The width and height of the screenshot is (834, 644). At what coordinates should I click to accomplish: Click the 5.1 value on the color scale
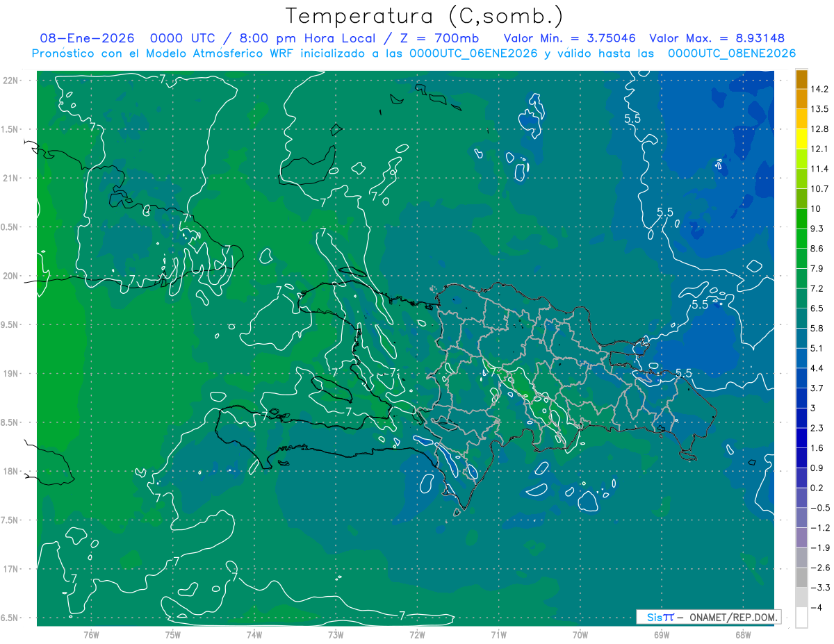(817, 348)
